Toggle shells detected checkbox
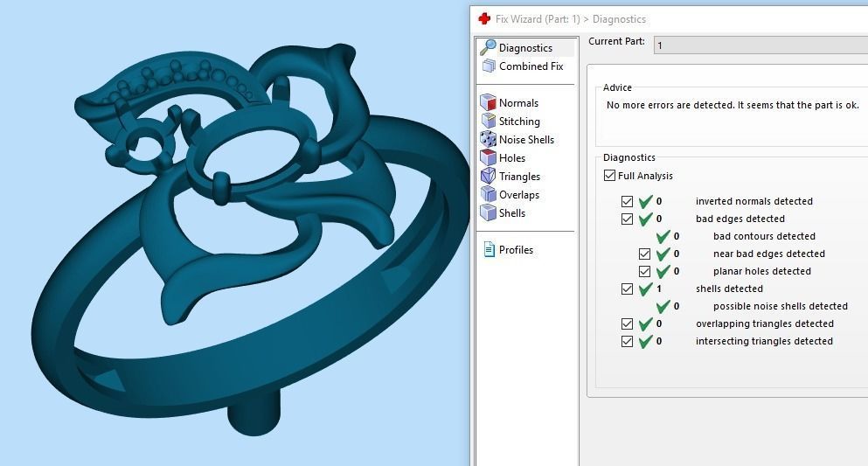 627,289
